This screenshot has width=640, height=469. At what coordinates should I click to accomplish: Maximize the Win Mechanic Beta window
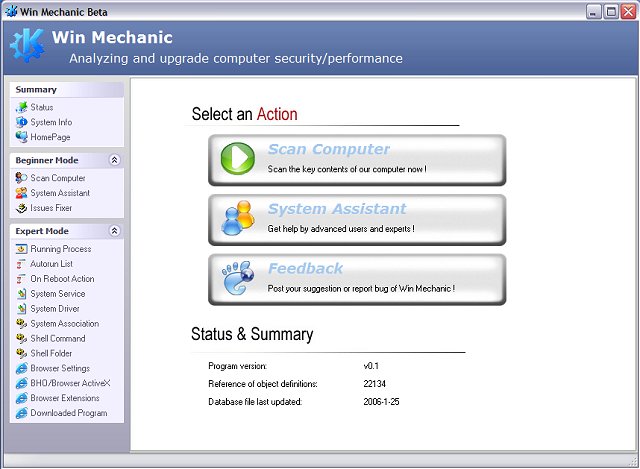point(611,11)
